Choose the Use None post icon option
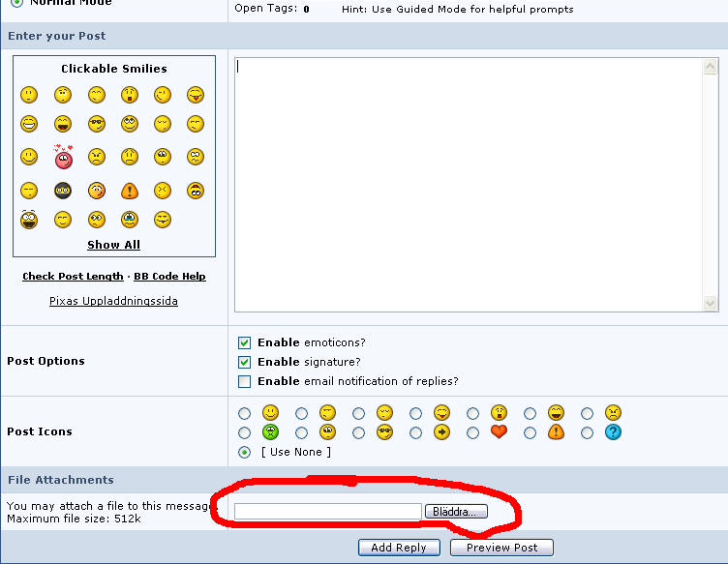This screenshot has width=728, height=564. point(244,452)
